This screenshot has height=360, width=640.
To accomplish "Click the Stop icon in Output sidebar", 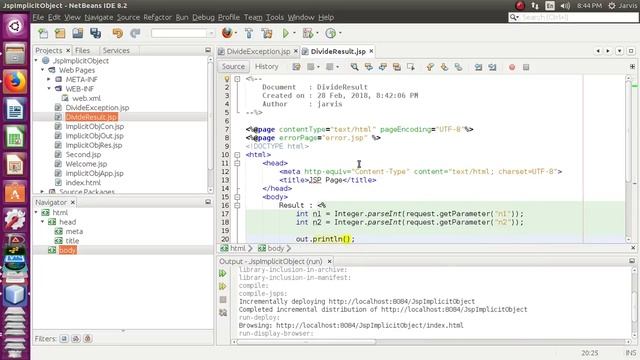I will point(223,299).
